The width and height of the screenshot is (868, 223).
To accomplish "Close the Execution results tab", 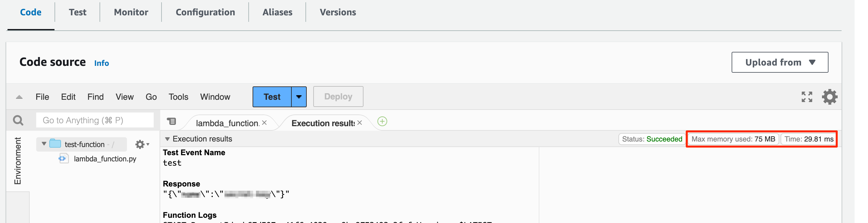I will point(360,123).
